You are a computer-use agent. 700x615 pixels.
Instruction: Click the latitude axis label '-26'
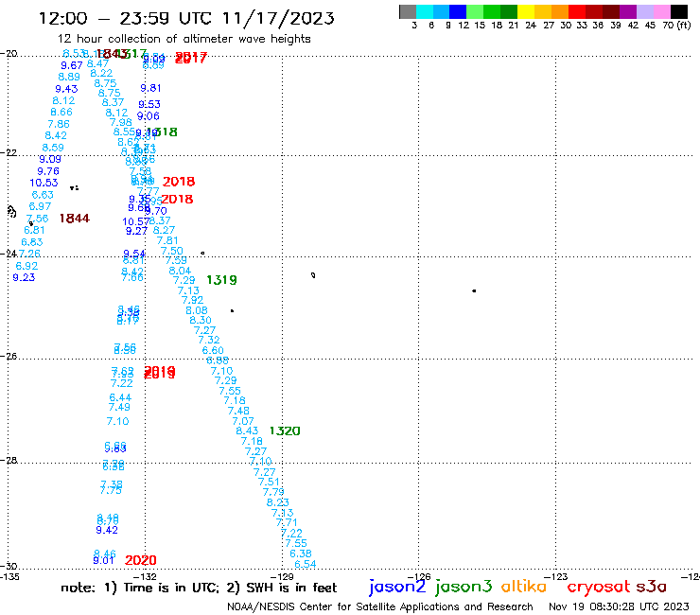click(x=9, y=357)
